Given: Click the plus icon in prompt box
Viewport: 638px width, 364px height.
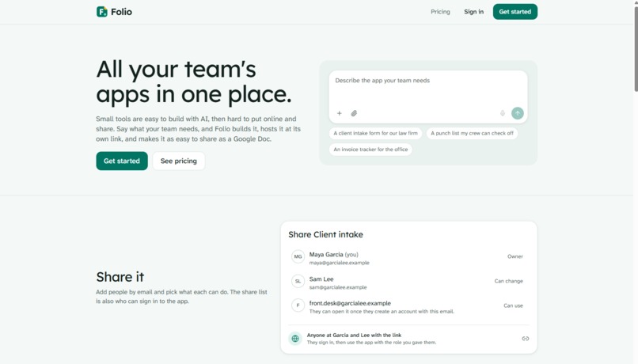Looking at the screenshot, I should click(340, 113).
